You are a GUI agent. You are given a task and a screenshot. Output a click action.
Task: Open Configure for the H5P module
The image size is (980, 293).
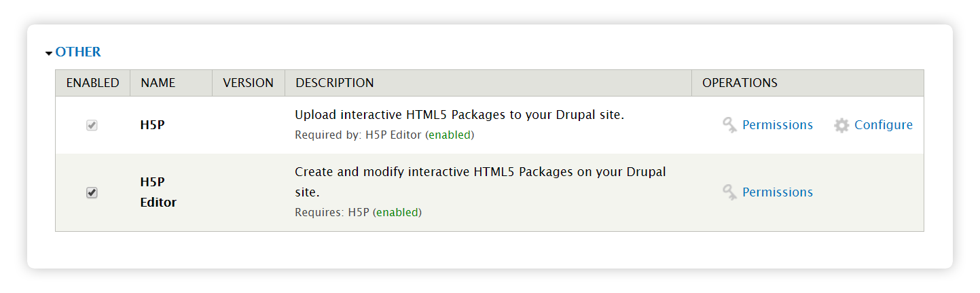884,125
